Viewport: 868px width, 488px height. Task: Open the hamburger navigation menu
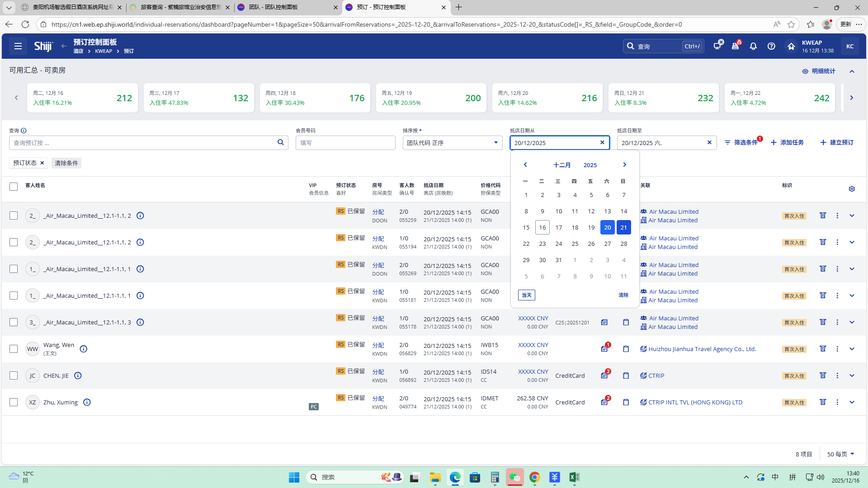click(18, 46)
